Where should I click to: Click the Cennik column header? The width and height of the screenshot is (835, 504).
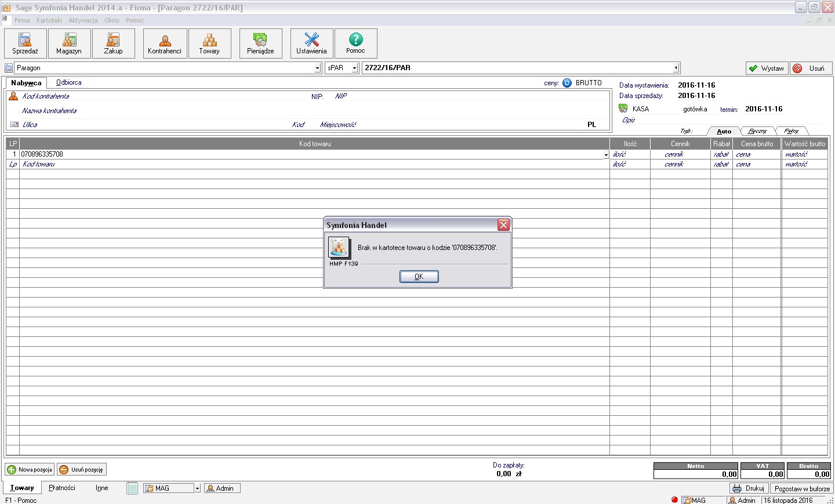coord(680,143)
